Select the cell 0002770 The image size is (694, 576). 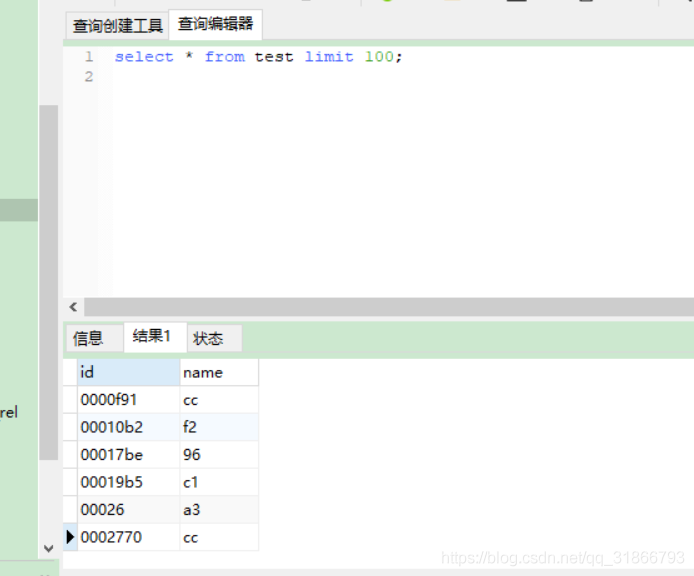(128, 537)
